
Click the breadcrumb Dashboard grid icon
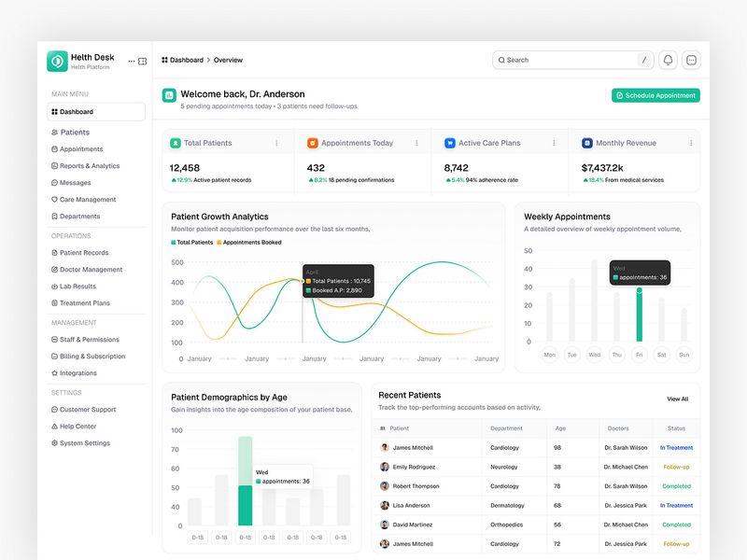coord(165,60)
